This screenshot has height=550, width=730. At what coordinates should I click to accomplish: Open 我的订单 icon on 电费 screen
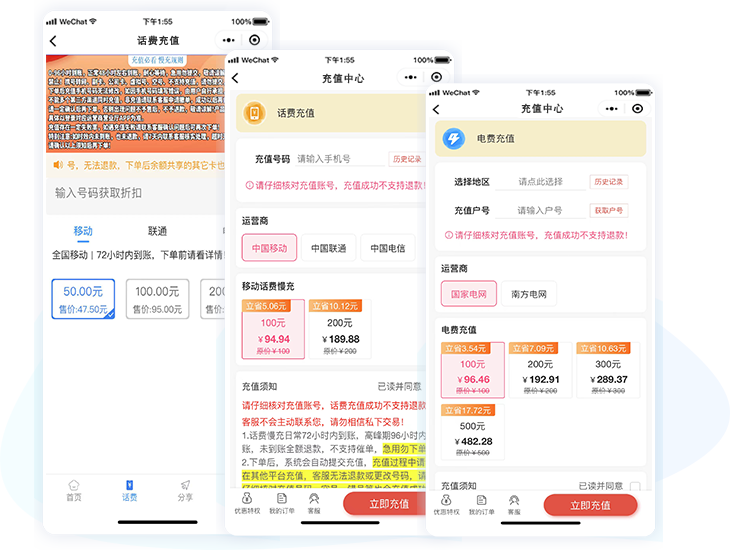point(481,505)
